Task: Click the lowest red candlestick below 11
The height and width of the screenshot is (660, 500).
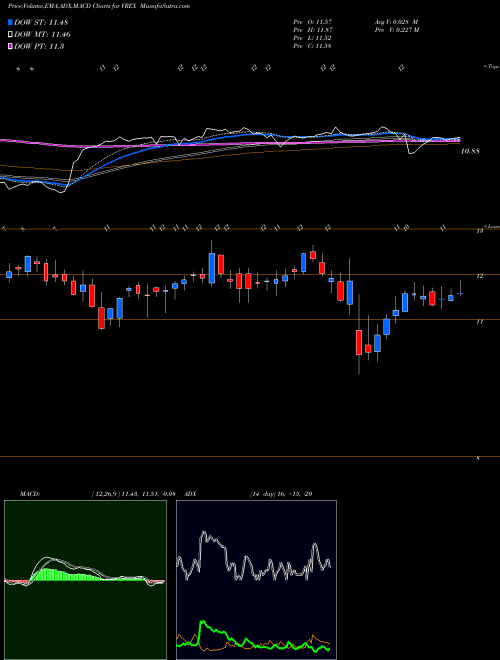Action: [359, 342]
